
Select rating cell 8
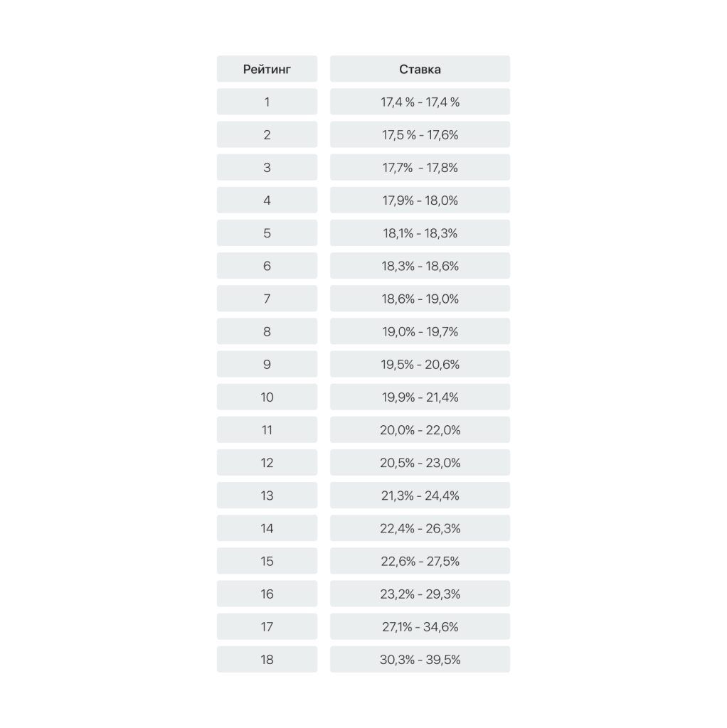267,331
